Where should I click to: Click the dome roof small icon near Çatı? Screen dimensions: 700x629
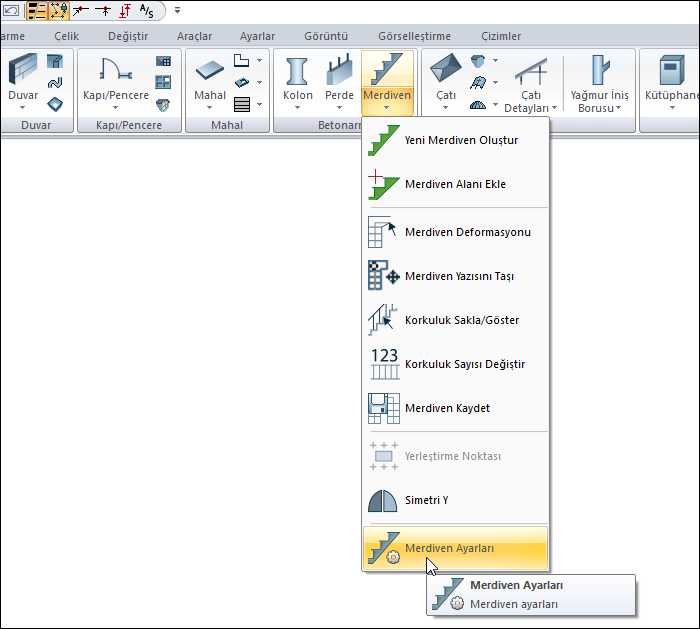(x=478, y=105)
